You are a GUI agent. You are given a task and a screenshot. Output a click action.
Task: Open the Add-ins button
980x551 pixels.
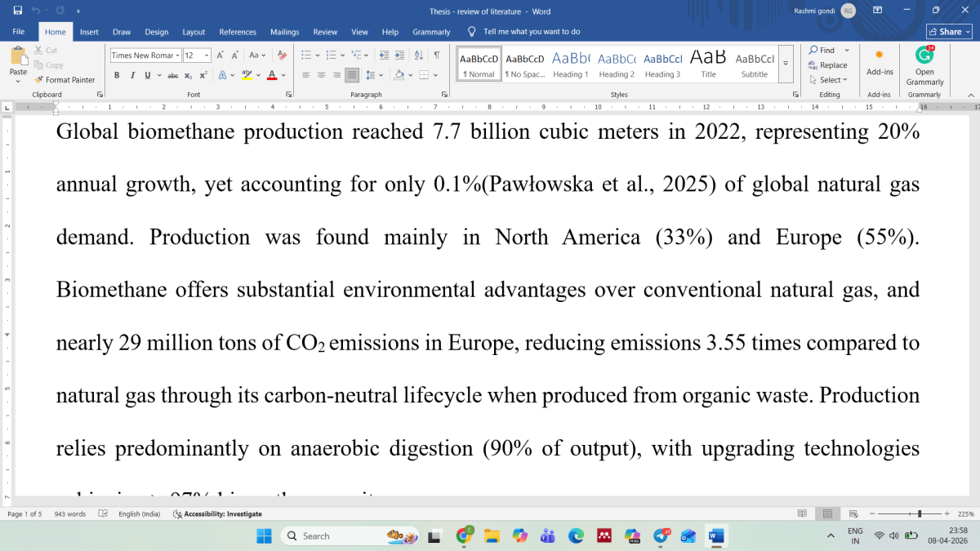click(x=880, y=62)
